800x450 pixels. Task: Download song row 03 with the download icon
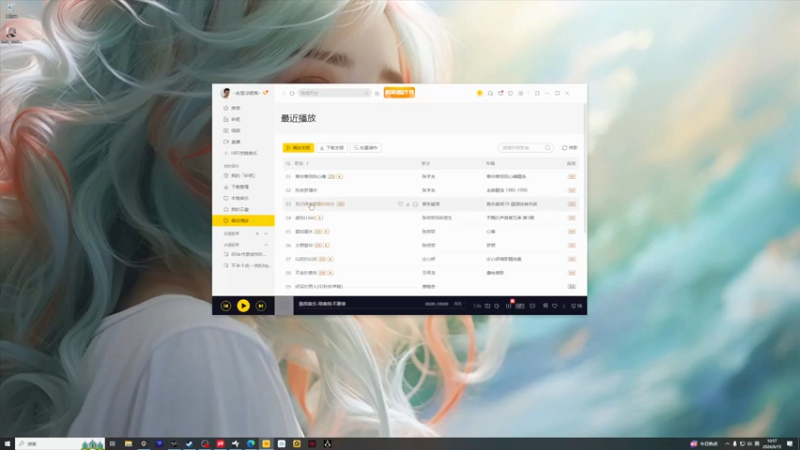pyautogui.click(x=408, y=204)
